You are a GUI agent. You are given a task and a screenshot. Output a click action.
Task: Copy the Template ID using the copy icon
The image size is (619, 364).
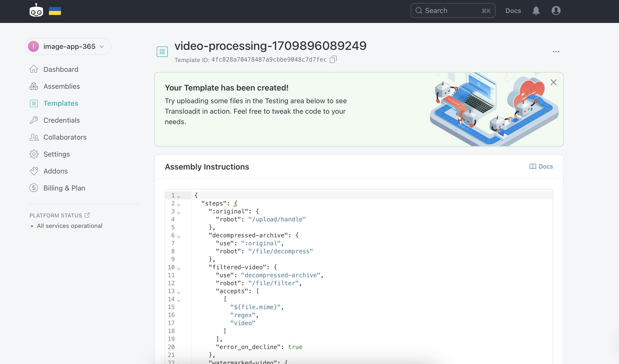click(x=333, y=59)
